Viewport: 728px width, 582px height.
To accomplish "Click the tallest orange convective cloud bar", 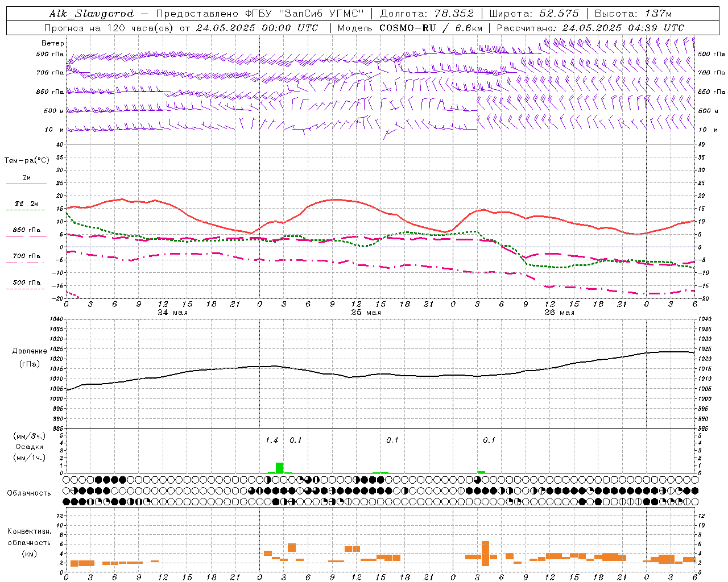I will pos(485,553).
